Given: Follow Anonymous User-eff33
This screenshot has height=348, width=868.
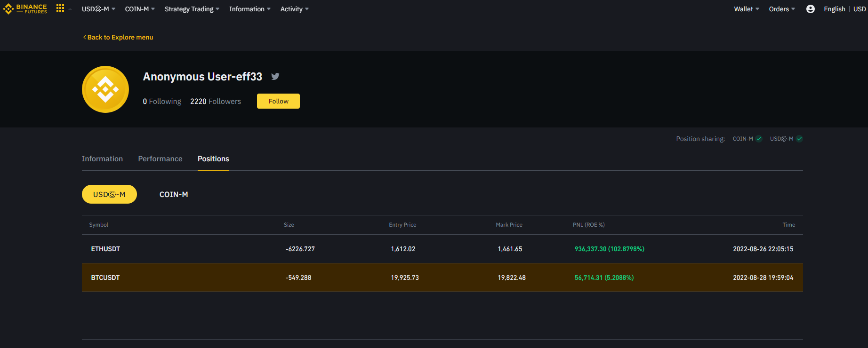Looking at the screenshot, I should [278, 101].
